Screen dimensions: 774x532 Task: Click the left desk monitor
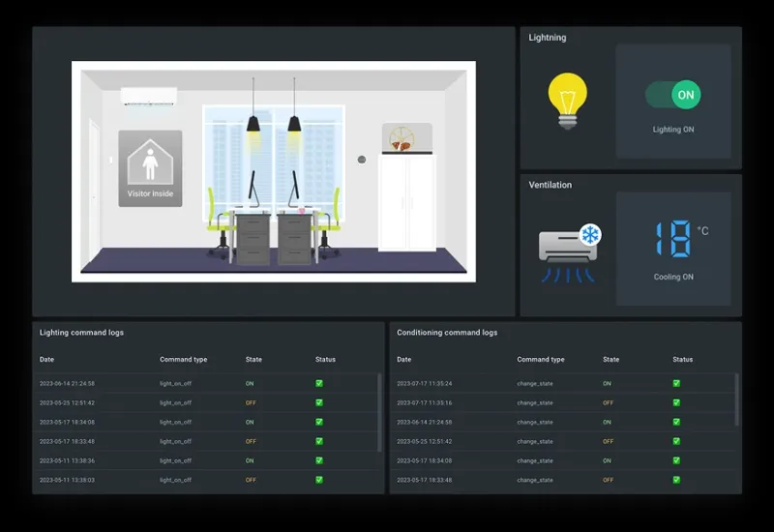coord(253,189)
